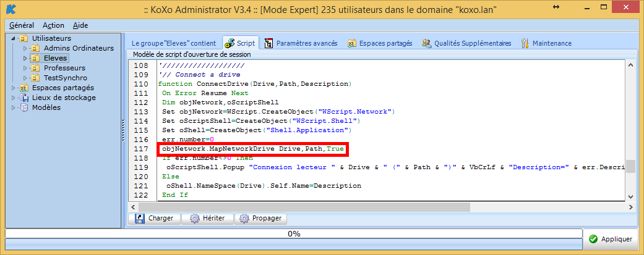Click the horizontal scrollbar thumb
644x255 pixels.
coord(304,207)
